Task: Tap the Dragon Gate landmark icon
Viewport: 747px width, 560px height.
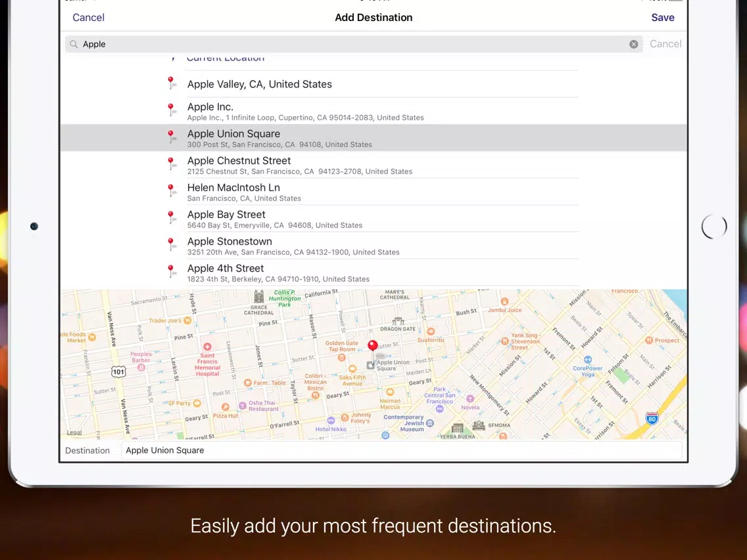Action: click(x=398, y=321)
